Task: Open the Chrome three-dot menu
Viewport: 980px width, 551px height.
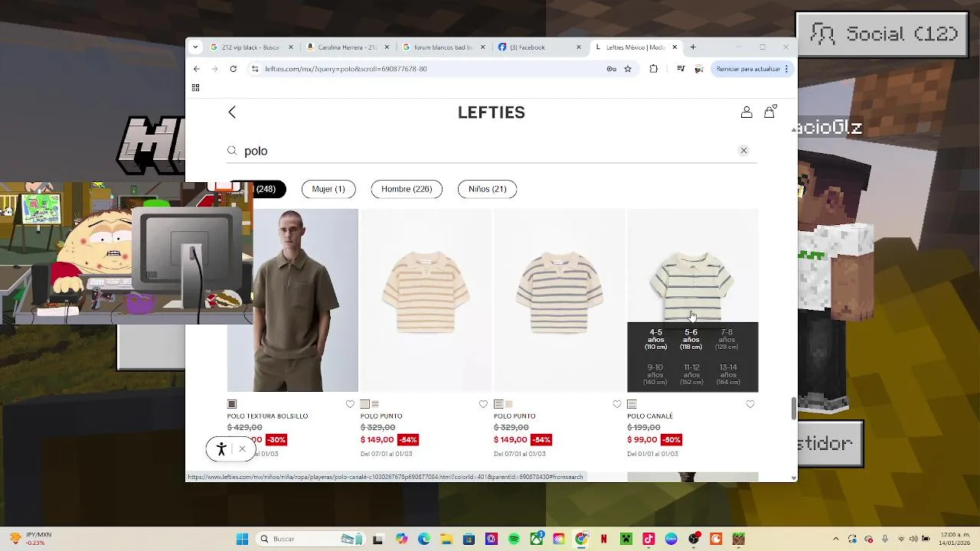Action: pos(786,69)
